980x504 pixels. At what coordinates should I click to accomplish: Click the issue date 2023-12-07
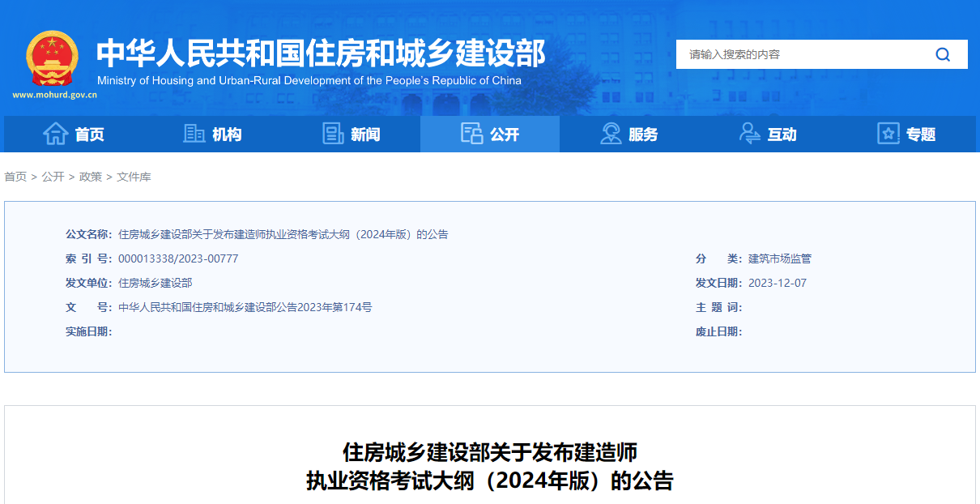(778, 284)
